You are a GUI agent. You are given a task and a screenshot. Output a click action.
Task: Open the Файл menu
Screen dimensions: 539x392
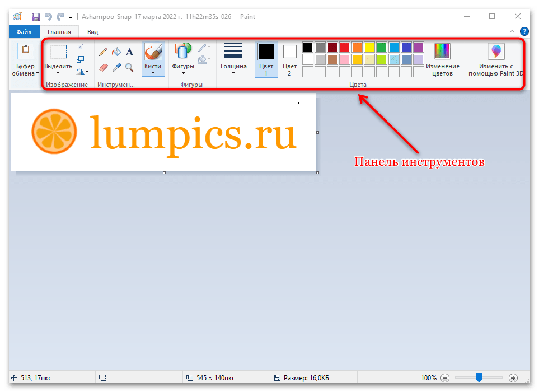24,32
